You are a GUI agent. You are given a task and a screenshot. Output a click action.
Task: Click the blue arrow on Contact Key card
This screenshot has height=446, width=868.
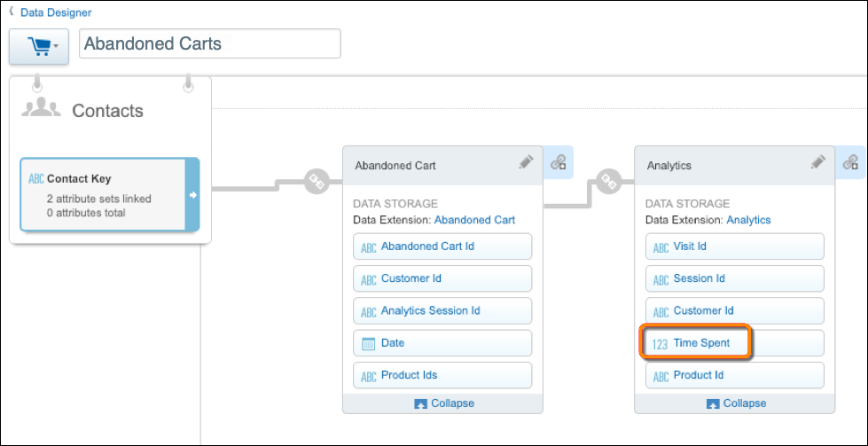tap(192, 194)
